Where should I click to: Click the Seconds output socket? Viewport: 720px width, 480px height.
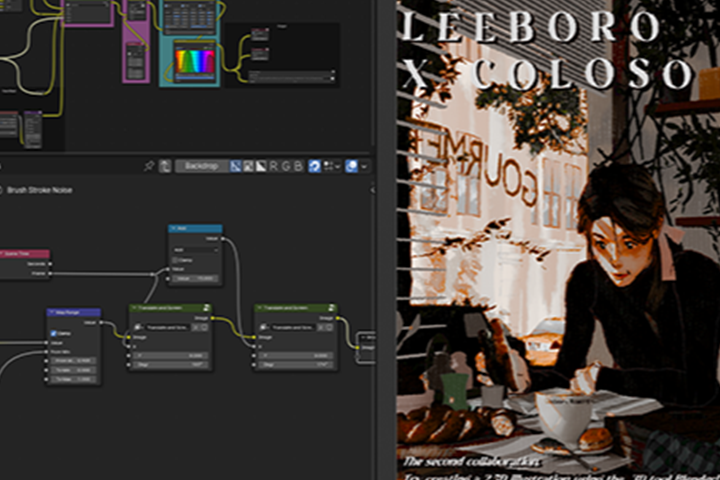[x=50, y=264]
